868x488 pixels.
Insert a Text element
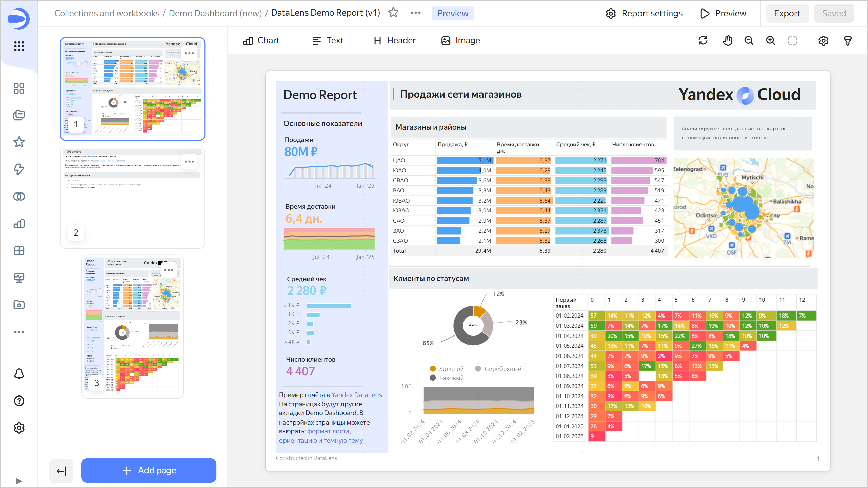328,40
